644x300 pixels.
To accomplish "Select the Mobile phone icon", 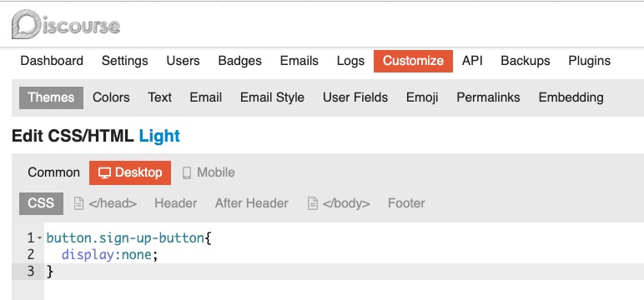I will tap(187, 172).
